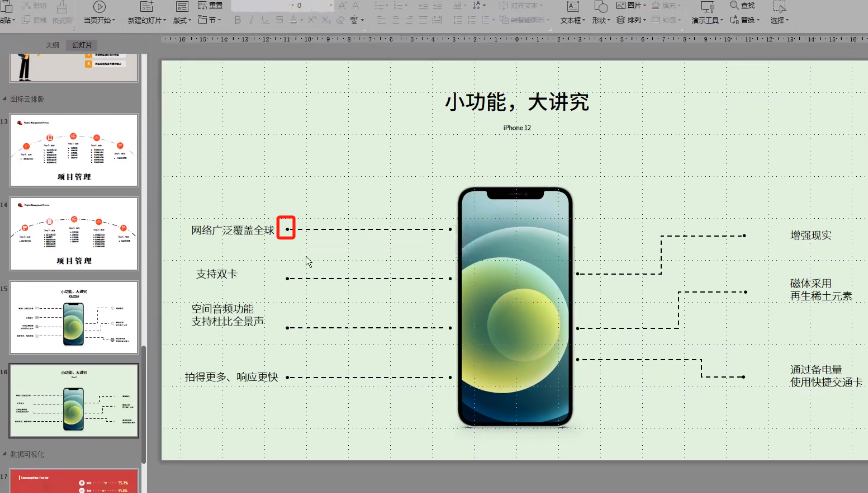Collapse the first section header in slide panel
Image resolution: width=868 pixels, height=493 pixels.
[5, 99]
